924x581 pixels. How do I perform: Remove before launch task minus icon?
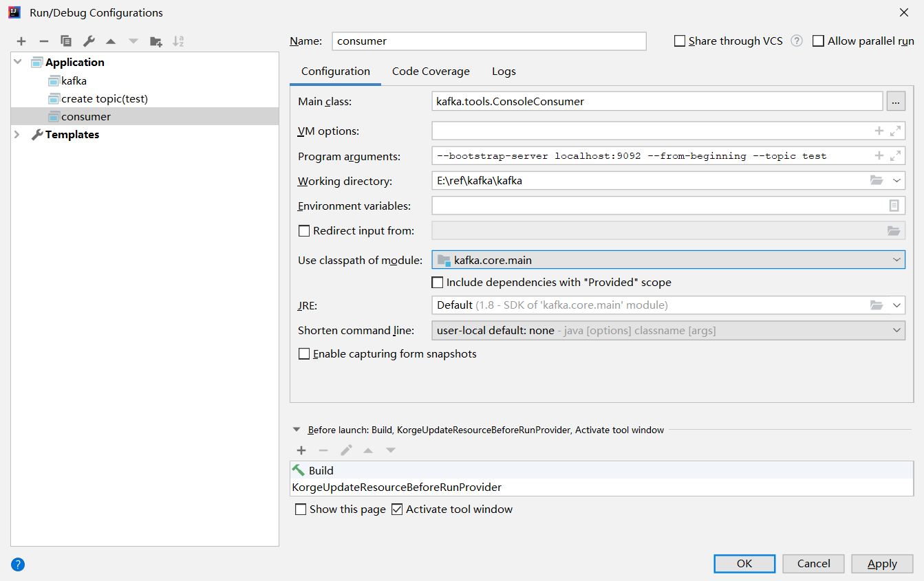(323, 450)
